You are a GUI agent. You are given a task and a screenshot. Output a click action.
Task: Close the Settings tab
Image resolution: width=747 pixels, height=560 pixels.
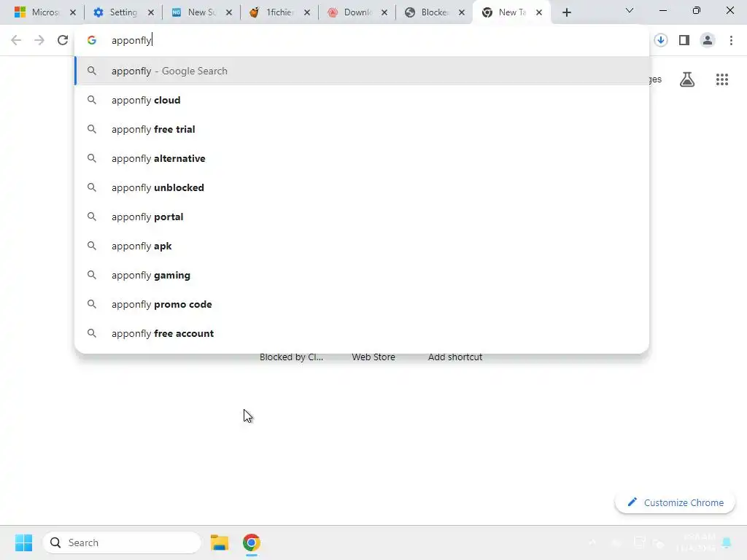(151, 12)
